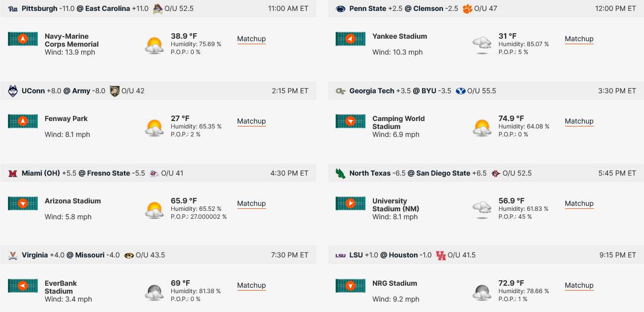644x312 pixels.
Task: Click the Penn State team logo
Action: tap(341, 9)
